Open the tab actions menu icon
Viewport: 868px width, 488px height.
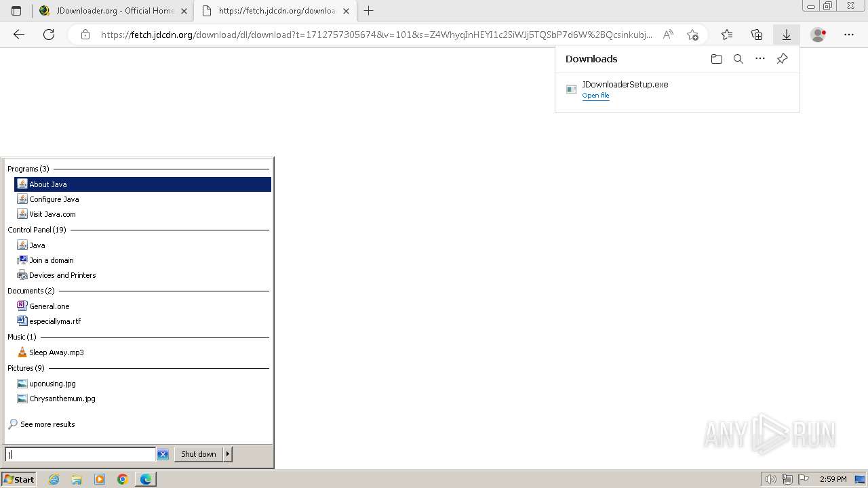point(16,11)
